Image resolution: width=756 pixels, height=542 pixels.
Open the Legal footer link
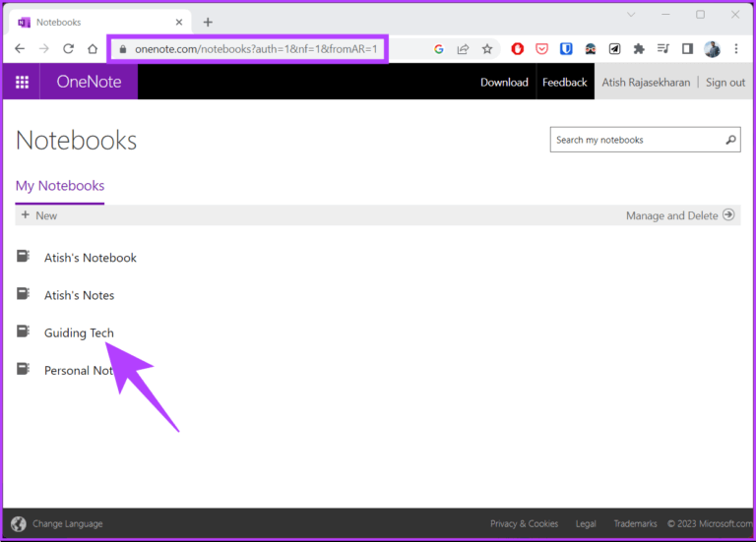pos(586,523)
